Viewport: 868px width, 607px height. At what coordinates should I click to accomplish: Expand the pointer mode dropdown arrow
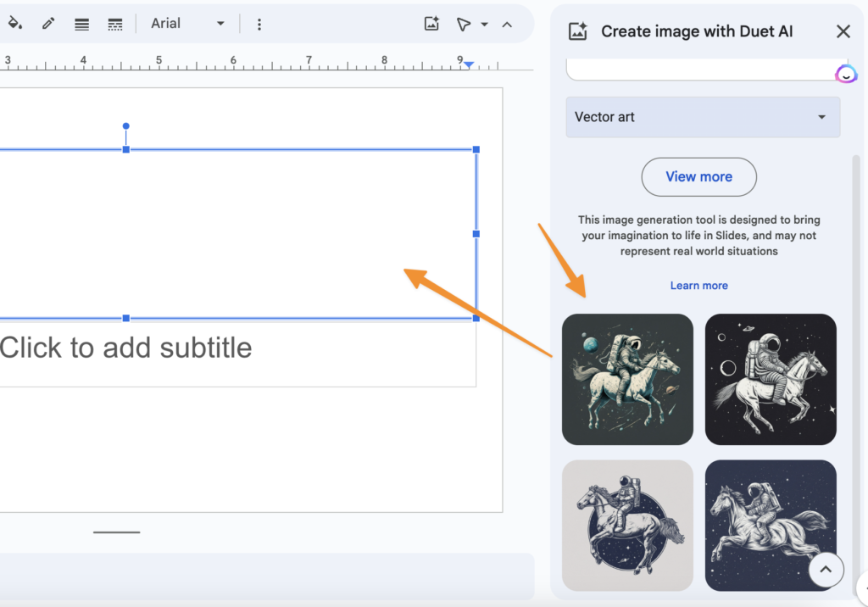[x=485, y=24]
